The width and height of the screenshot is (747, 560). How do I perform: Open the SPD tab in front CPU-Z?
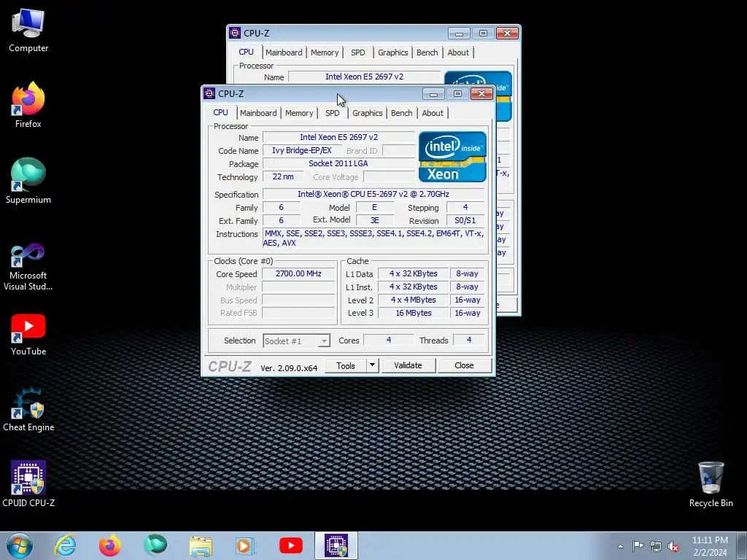pos(332,113)
